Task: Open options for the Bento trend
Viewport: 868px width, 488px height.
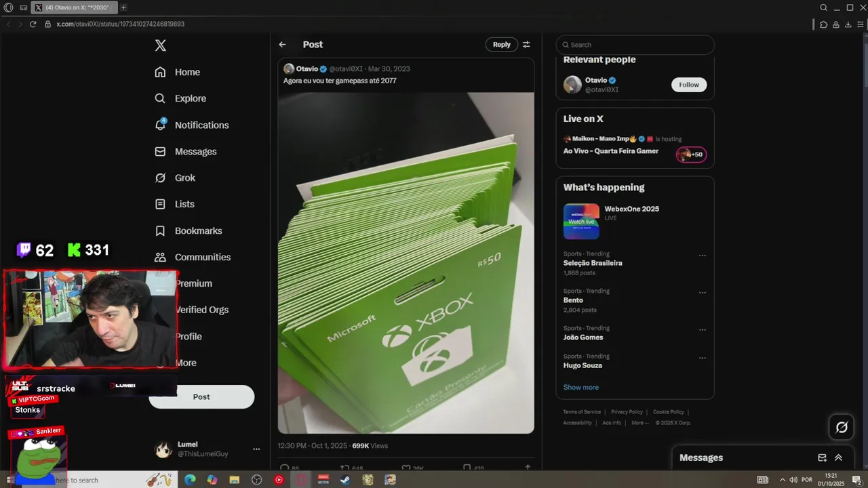Action: [x=703, y=293]
